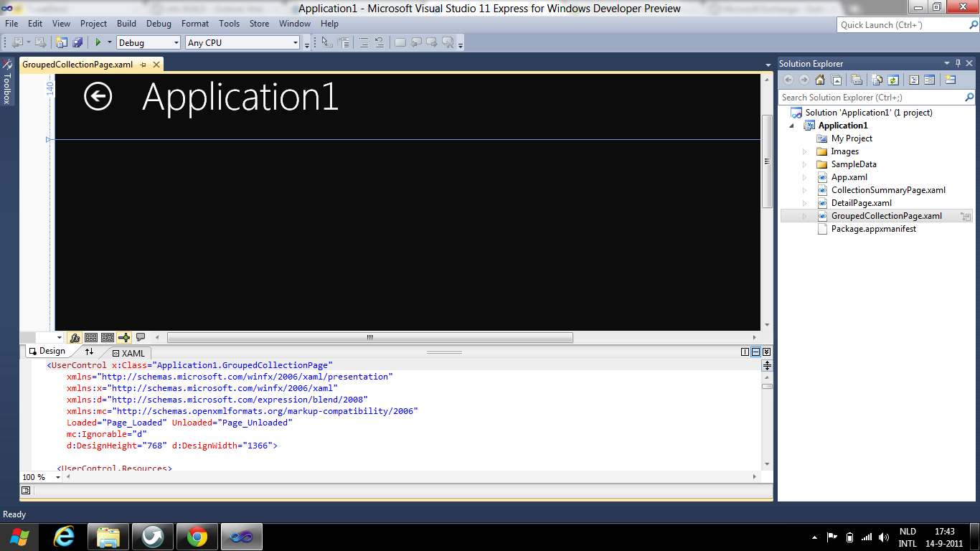Click the Solution Explorer Back arrow
This screenshot has height=551, width=980.
point(788,80)
